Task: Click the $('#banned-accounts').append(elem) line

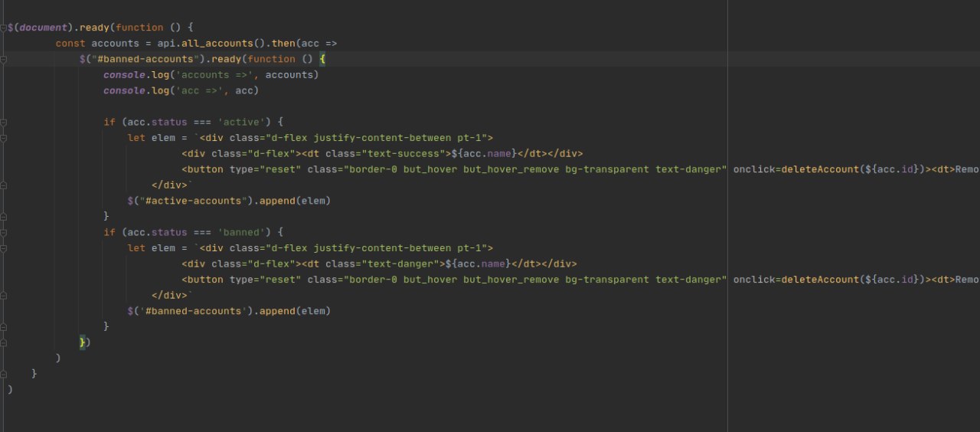Action: 228,311
